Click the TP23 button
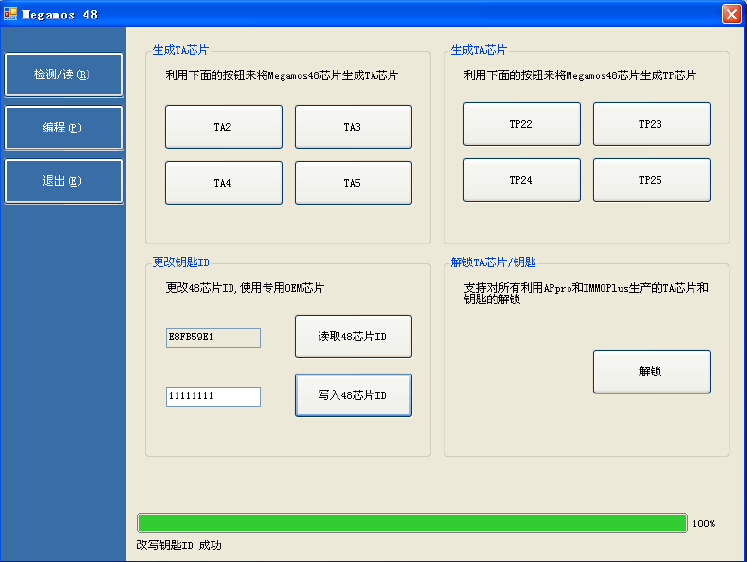This screenshot has width=747, height=562. click(x=652, y=124)
